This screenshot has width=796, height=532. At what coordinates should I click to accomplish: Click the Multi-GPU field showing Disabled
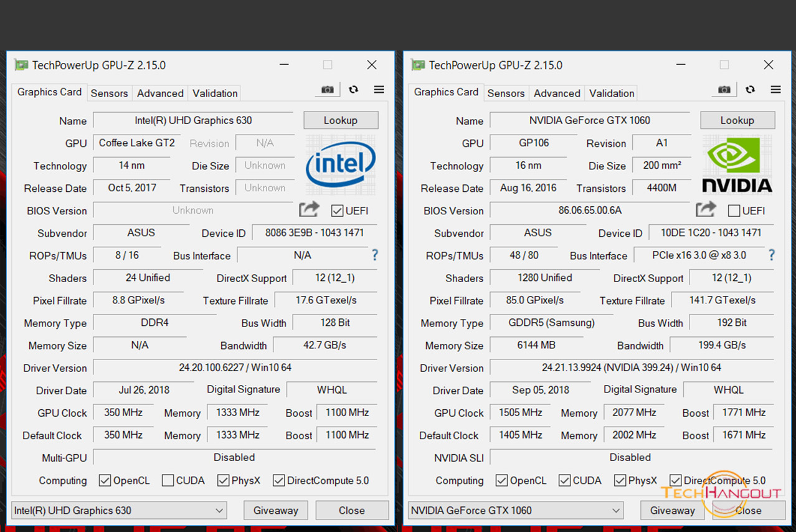tap(235, 457)
